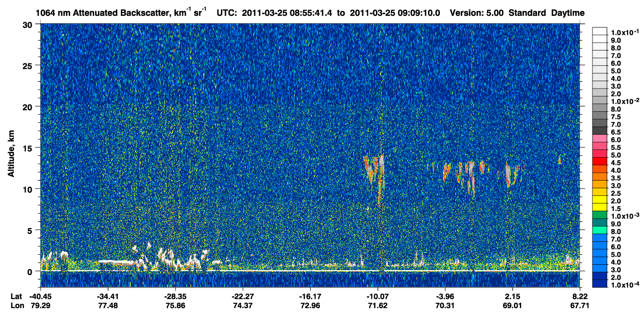The image size is (644, 330).
Task: Select the end time '2011-03-25 09:09:10.0'
Action: point(395,13)
